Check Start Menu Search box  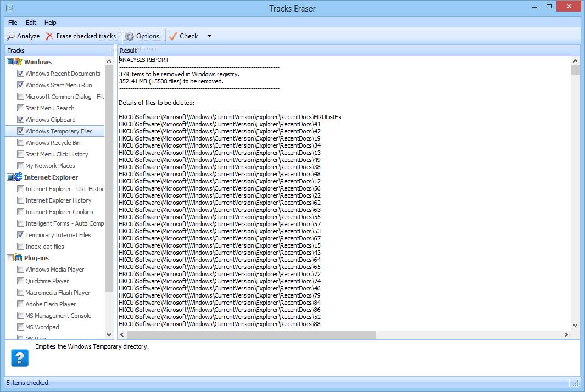tap(20, 108)
